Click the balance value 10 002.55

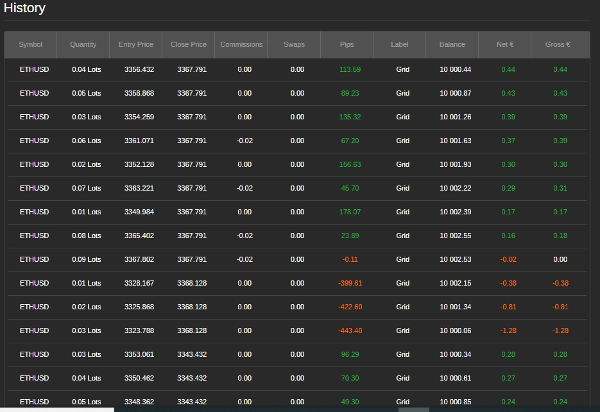pos(455,235)
